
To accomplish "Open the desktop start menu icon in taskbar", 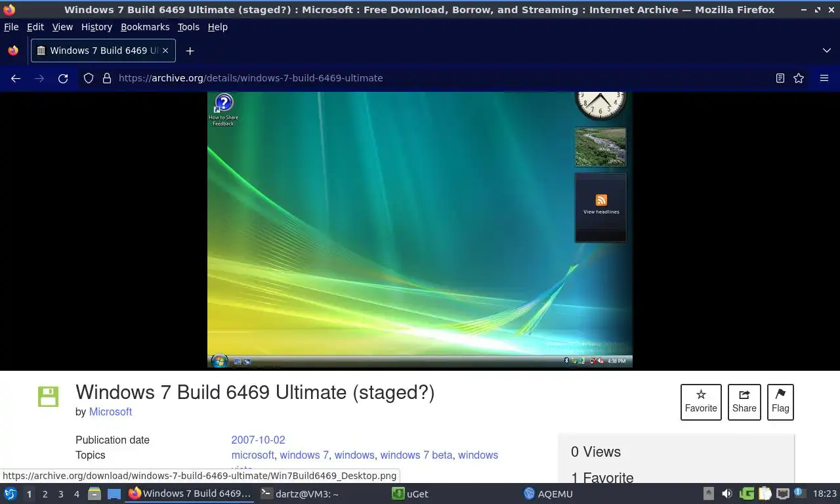I will pyautogui.click(x=10, y=493).
